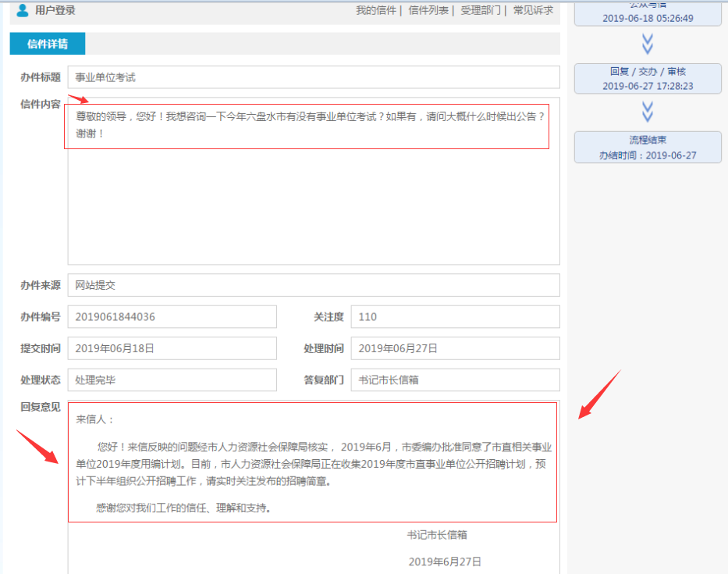The image size is (728, 574).
Task: Click the 回复/交办/审核 process step box
Action: pyautogui.click(x=647, y=78)
